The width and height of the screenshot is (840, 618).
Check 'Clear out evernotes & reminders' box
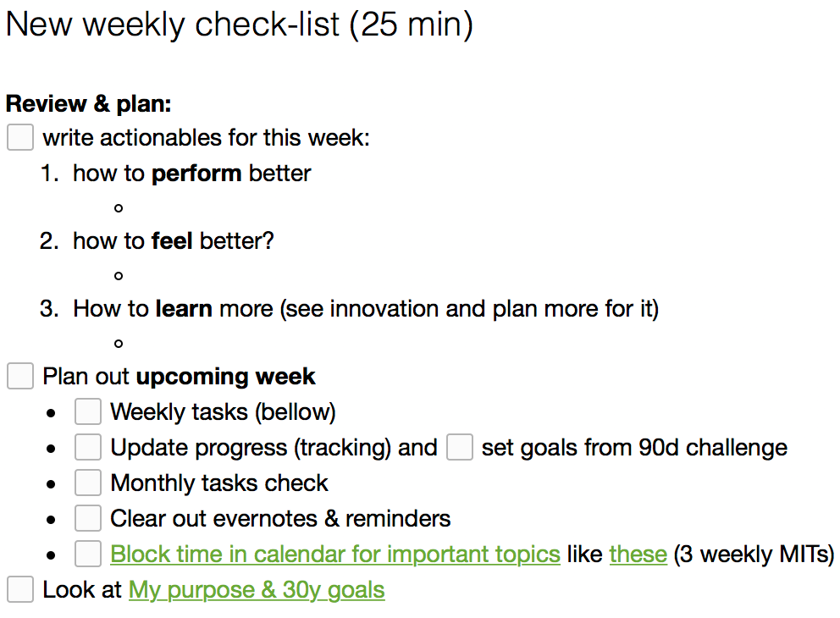point(88,518)
